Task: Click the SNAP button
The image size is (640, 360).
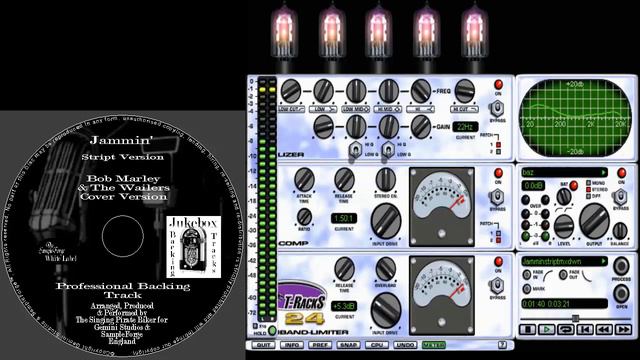Action: coord(348,345)
